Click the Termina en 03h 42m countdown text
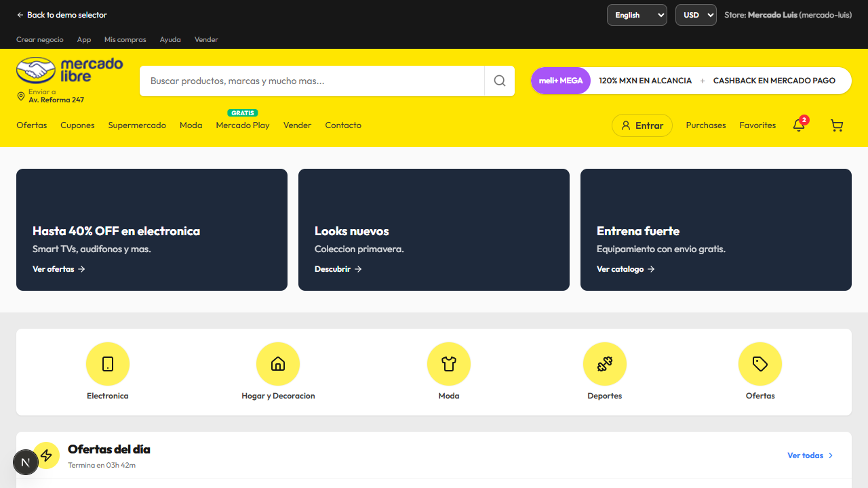Image resolution: width=868 pixels, height=488 pixels. click(102, 466)
